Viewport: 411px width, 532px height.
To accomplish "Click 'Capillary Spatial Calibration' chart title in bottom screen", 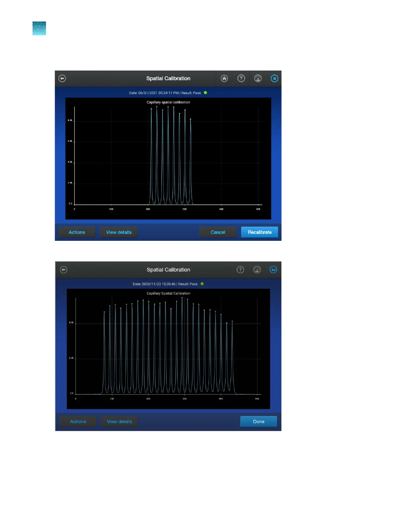I will pos(169,293).
